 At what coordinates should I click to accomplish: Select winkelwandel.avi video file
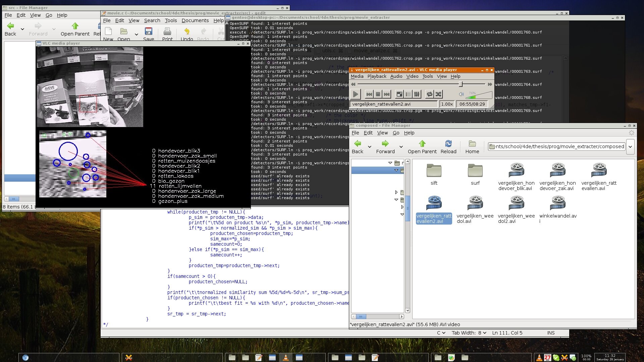tap(557, 208)
